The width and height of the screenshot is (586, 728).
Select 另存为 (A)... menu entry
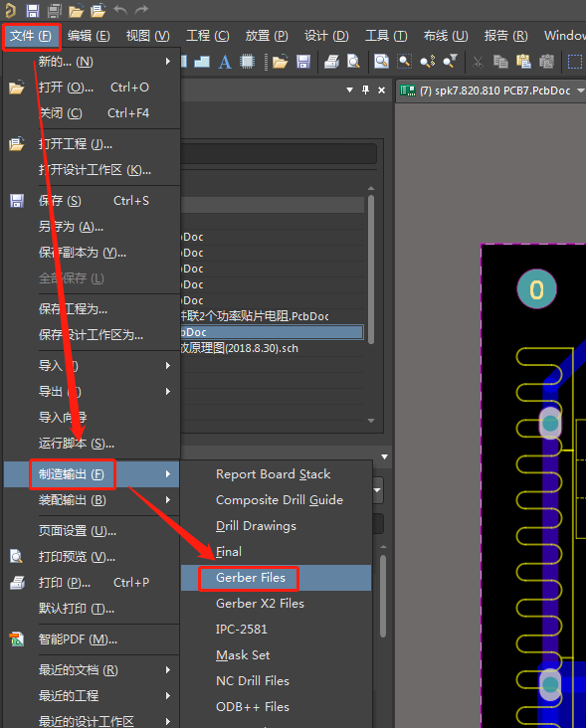[92, 227]
